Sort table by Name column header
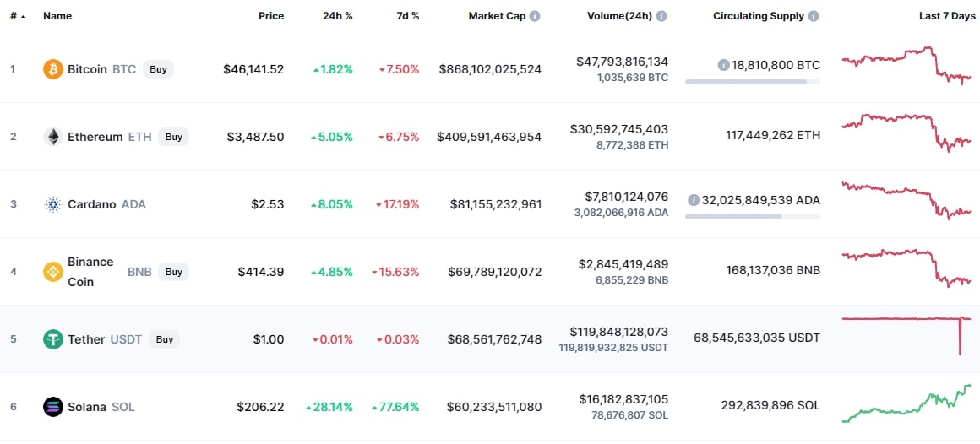Screen dimensions: 980x444 (57, 16)
